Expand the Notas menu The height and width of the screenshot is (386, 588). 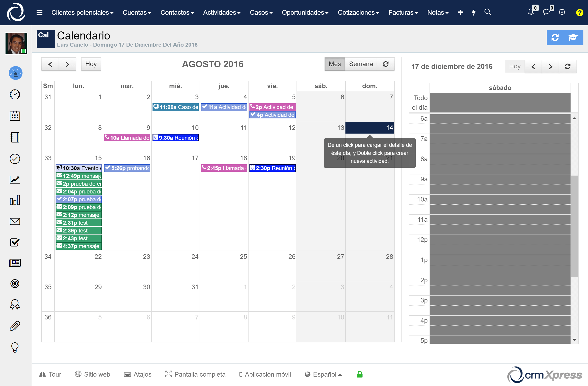click(x=438, y=12)
